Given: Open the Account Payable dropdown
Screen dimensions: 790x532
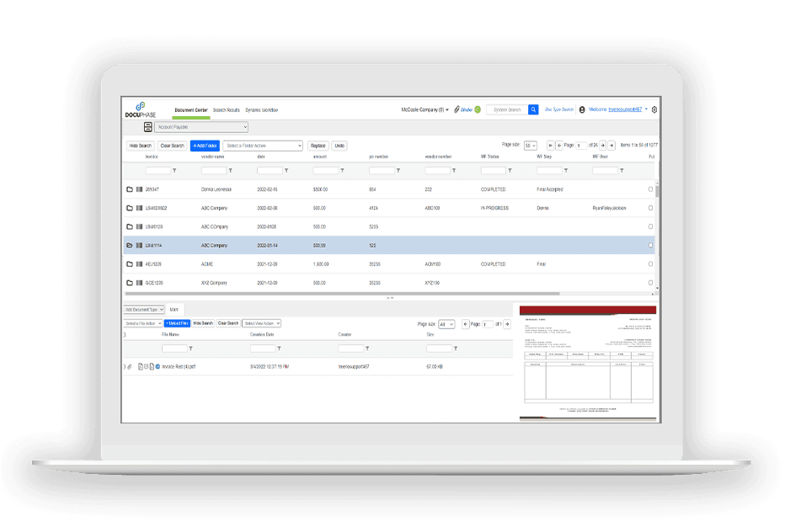Looking at the screenshot, I should point(200,127).
